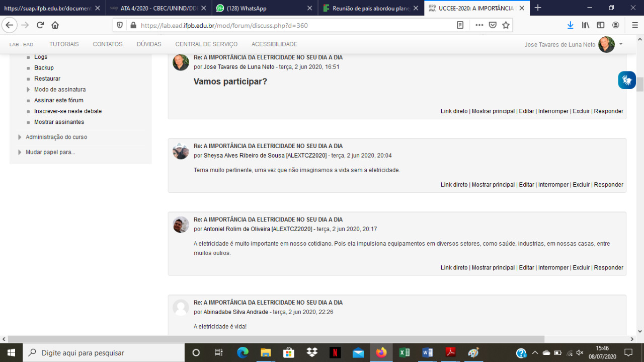Open the TUTORIAIS menu item
Image resolution: width=644 pixels, height=362 pixels.
[x=64, y=44]
